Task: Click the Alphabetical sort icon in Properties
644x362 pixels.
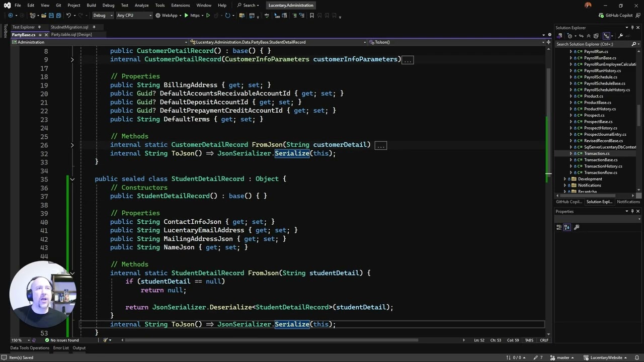Action: pyautogui.click(x=567, y=227)
